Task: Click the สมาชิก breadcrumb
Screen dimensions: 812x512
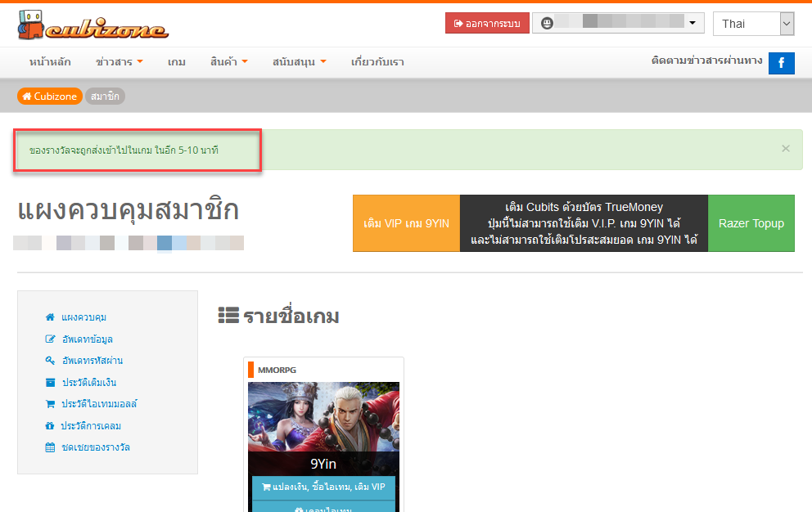Action: 105,97
